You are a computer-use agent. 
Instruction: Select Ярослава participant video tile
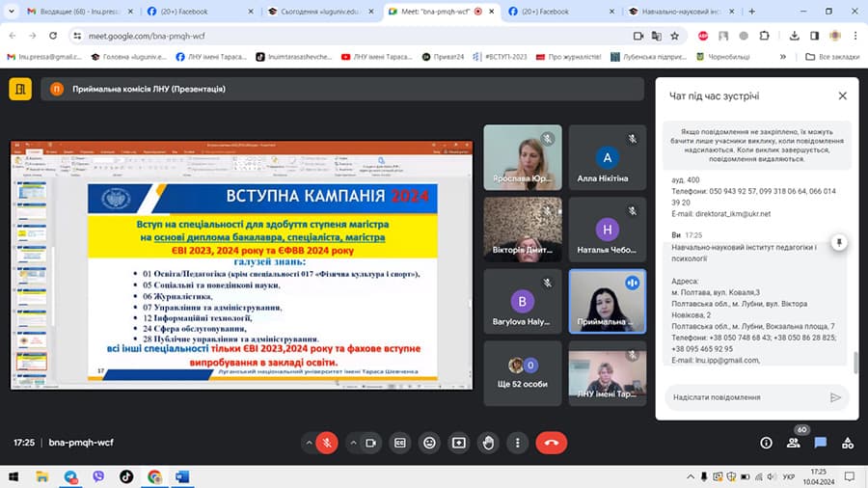523,157
